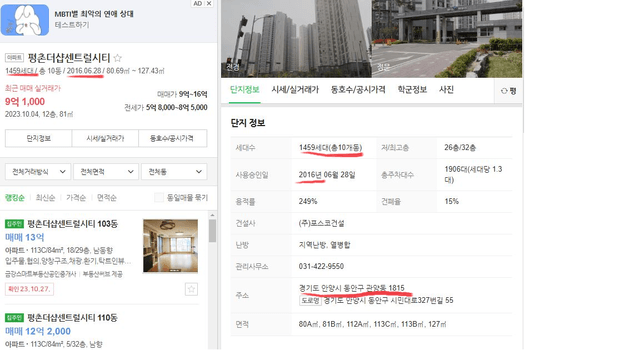Enable 동일매물 묶기 checkbox
This screenshot has height=360, width=640.
159,198
